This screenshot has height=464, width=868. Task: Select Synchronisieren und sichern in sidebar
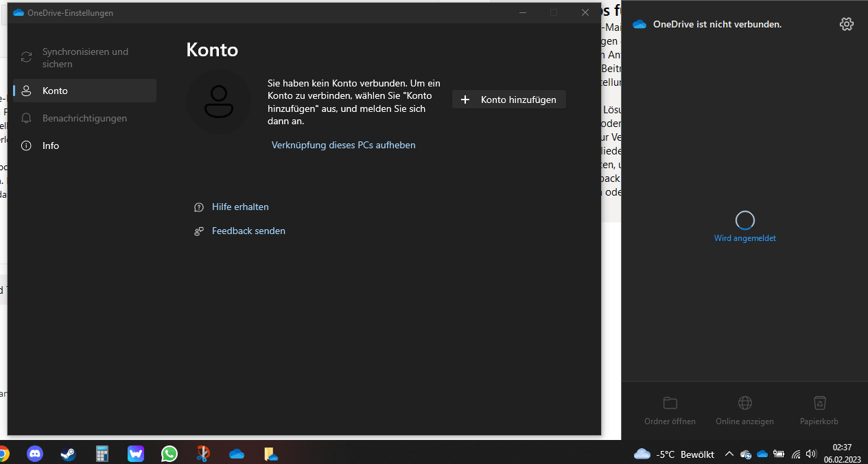click(85, 58)
